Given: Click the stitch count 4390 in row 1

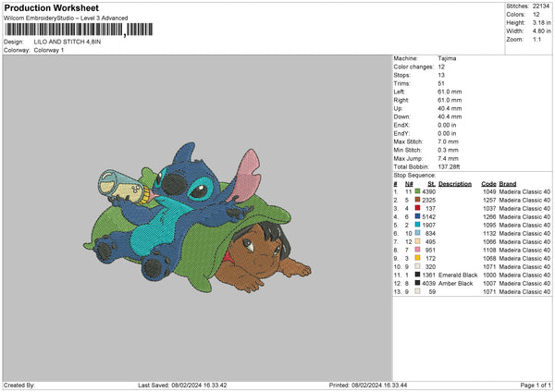Looking at the screenshot, I should click(428, 191).
